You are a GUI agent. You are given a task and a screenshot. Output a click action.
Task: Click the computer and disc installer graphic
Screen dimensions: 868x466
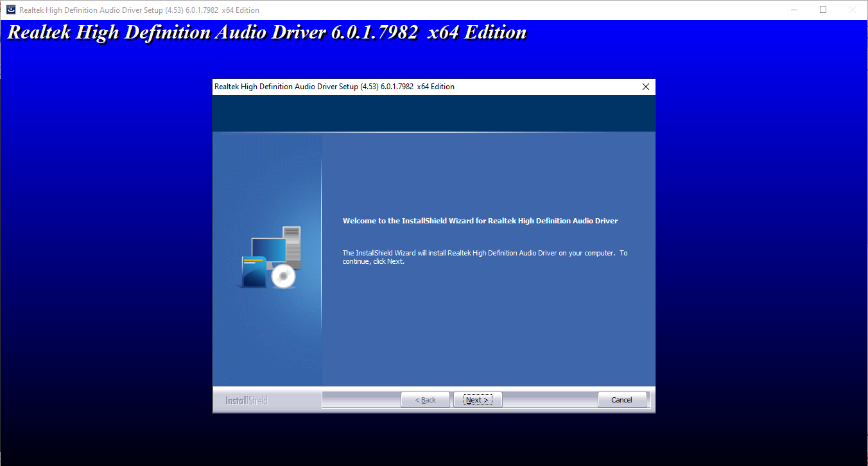point(270,257)
